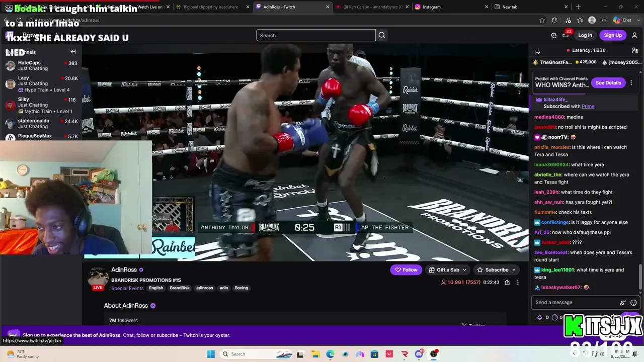644x362 pixels.
Task: Switch to the New tab browser tab
Action: click(x=531, y=7)
